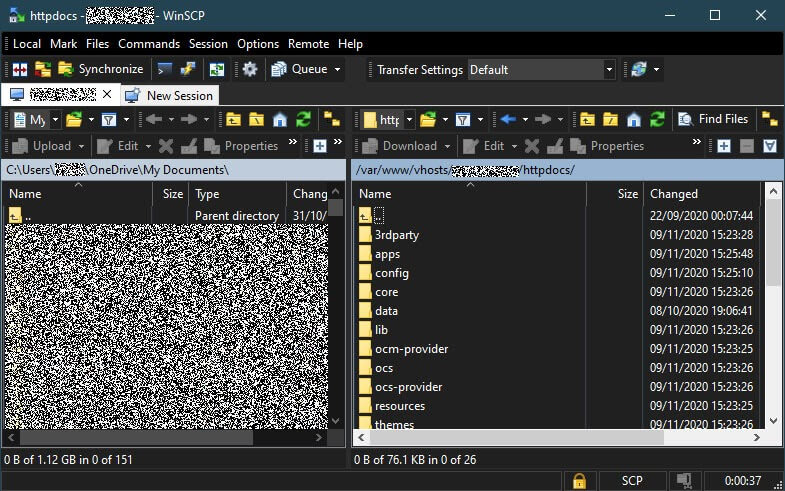Click remote Unselect Files minus icon
785x491 pixels.
747,146
